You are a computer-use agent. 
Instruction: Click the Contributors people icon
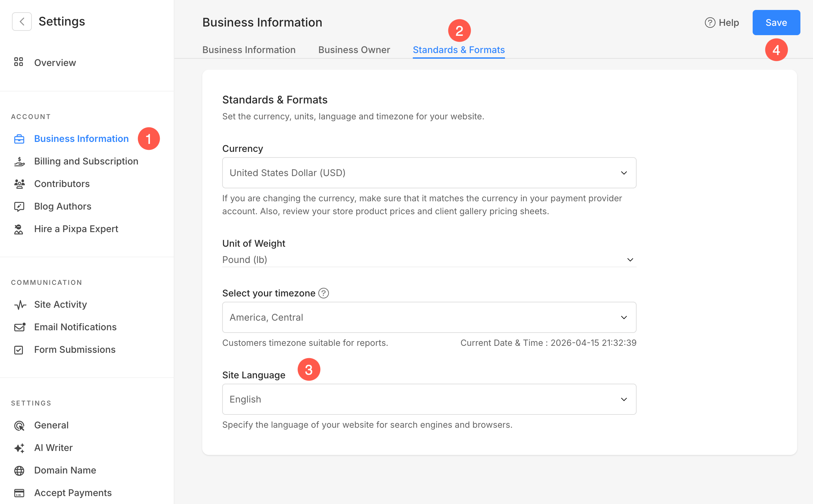19,184
